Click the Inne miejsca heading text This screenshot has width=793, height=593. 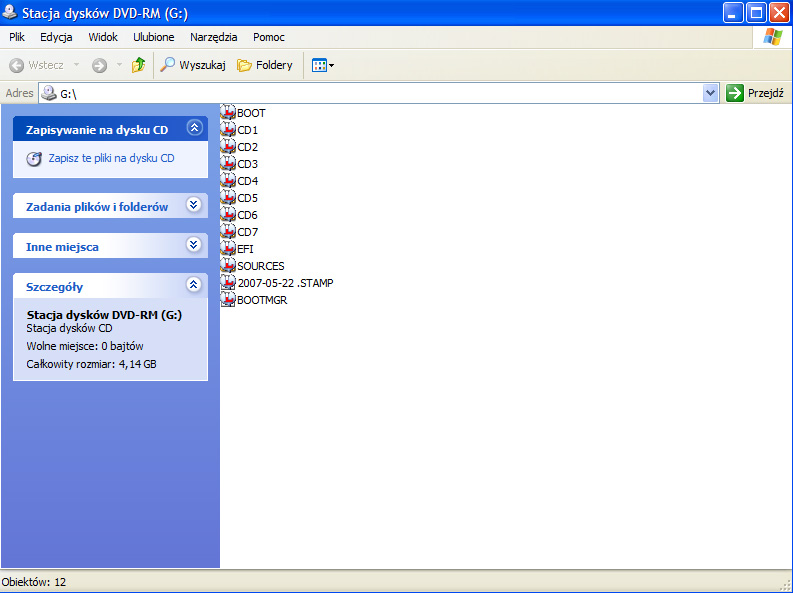[62, 247]
